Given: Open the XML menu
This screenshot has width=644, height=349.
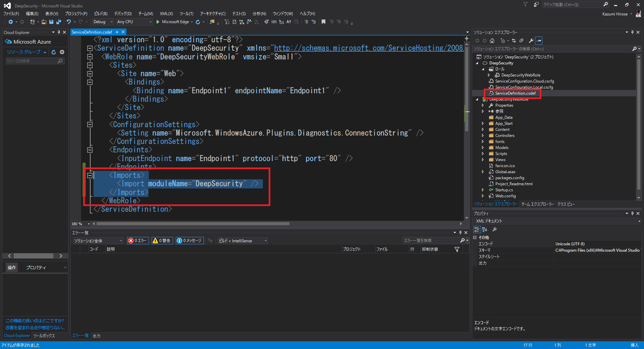Looking at the screenshot, I should tap(166, 14).
